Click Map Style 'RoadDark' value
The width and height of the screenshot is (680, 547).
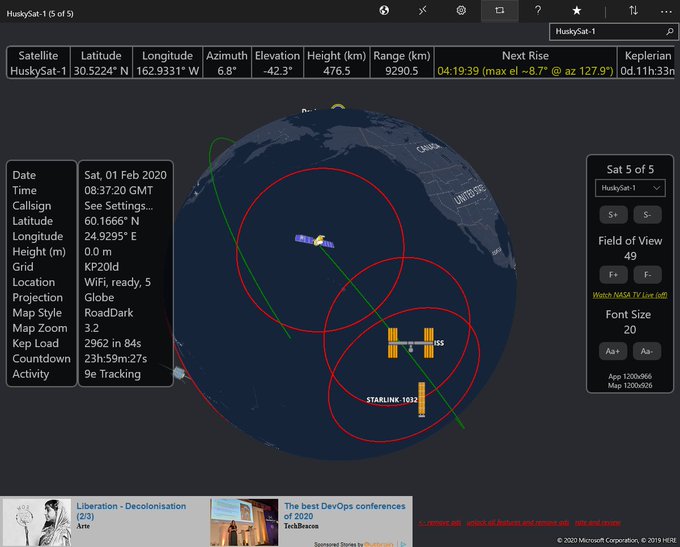click(108, 313)
